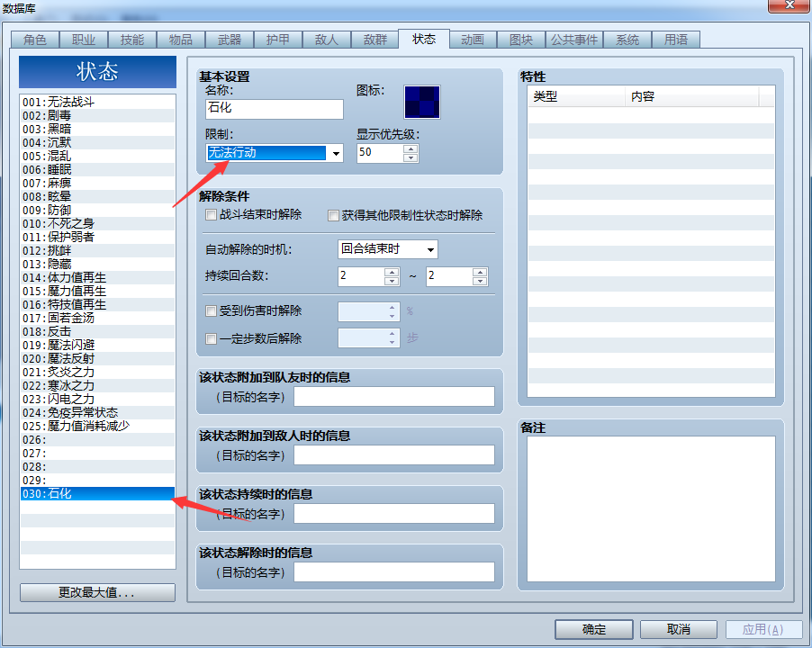Select state 011:保护弱者
The image size is (812, 648).
97,237
